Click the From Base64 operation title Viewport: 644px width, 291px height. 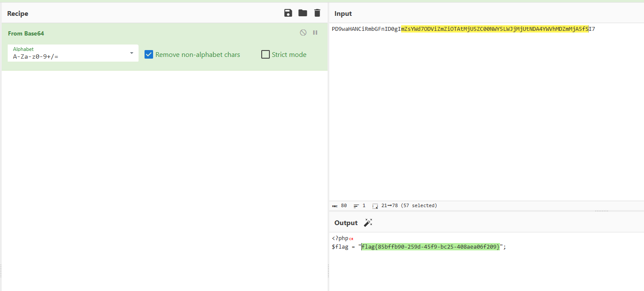coord(26,33)
